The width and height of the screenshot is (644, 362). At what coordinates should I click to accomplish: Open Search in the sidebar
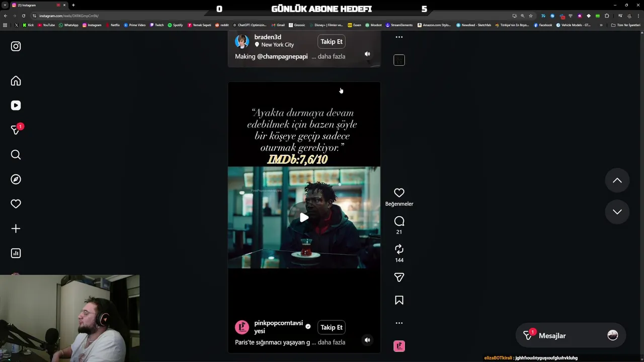[x=16, y=155]
